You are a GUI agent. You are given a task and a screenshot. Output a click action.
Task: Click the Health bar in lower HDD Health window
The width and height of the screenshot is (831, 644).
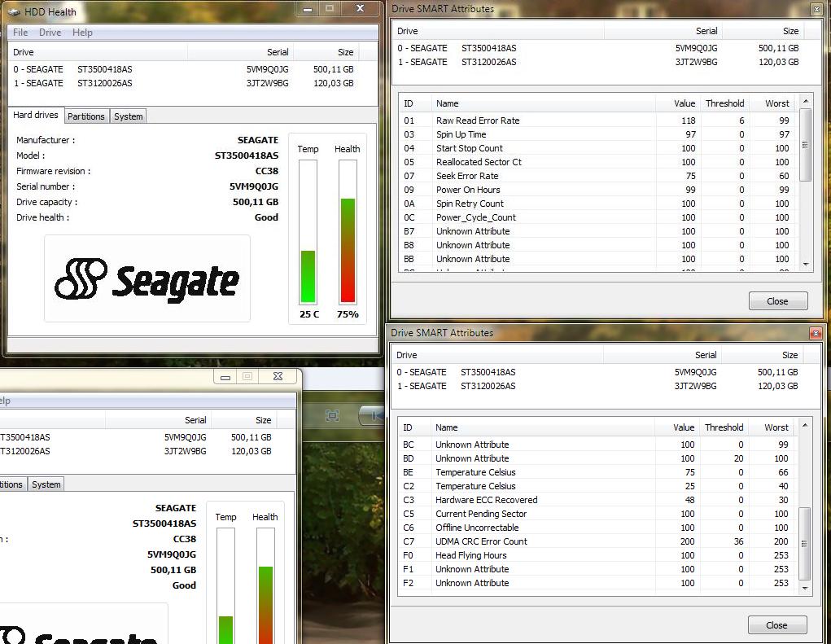point(265,585)
